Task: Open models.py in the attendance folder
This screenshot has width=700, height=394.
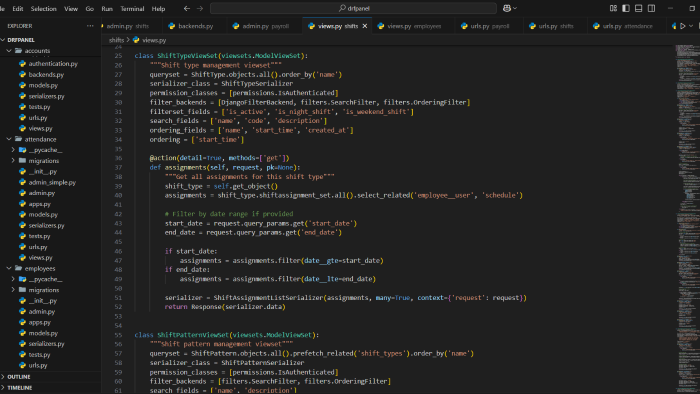Action: [50, 215]
